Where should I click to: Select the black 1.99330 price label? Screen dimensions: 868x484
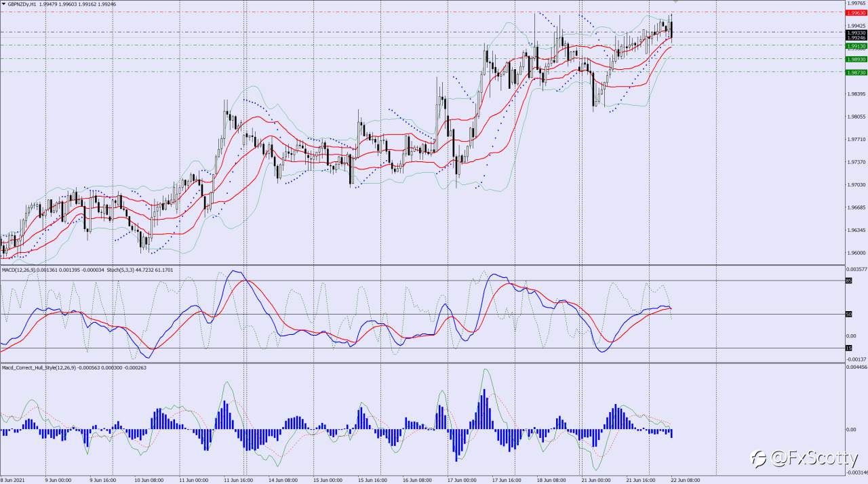856,32
